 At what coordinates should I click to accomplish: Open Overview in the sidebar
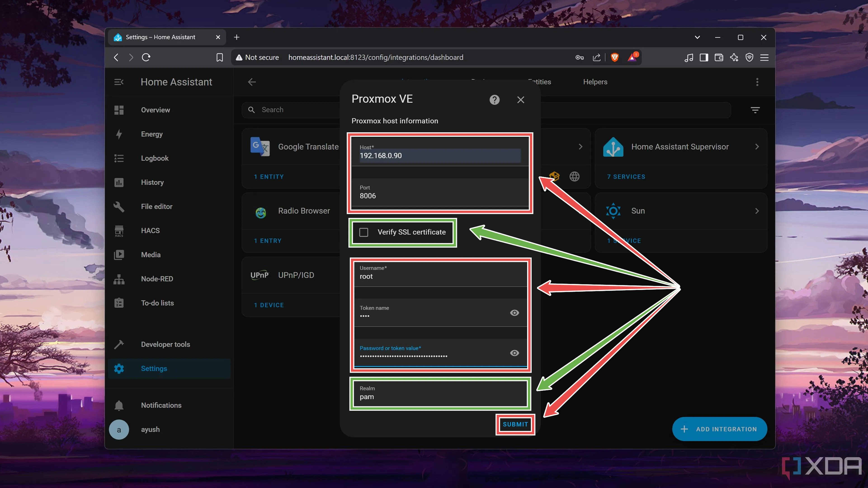[x=169, y=110]
